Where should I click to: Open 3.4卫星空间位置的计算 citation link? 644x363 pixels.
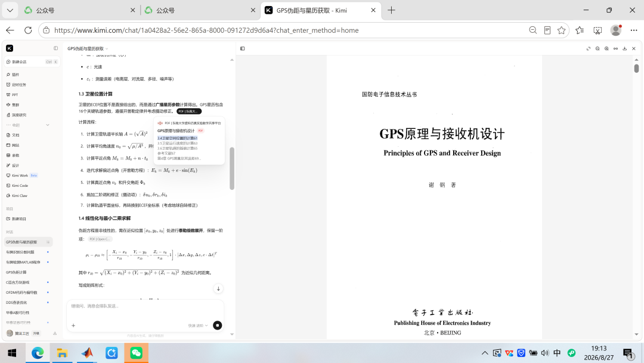(178, 138)
